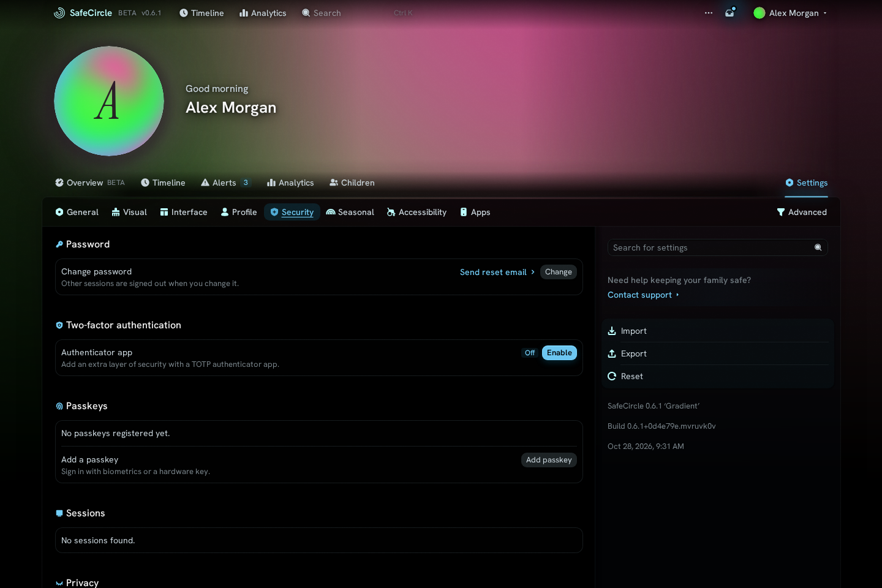Screen dimensions: 882x588
Task: Open the Alerts tab with 3 badge
Action: [x=226, y=183]
